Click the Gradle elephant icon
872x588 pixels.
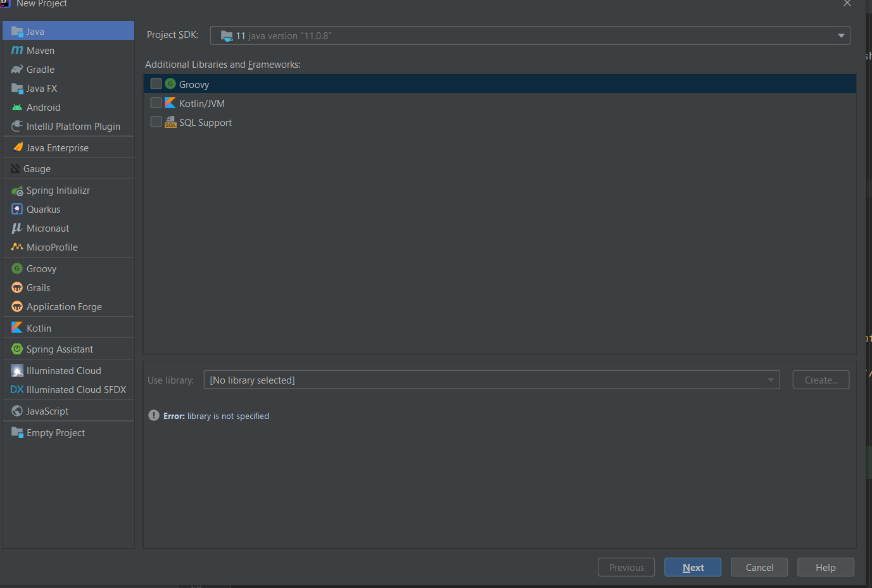[17, 69]
